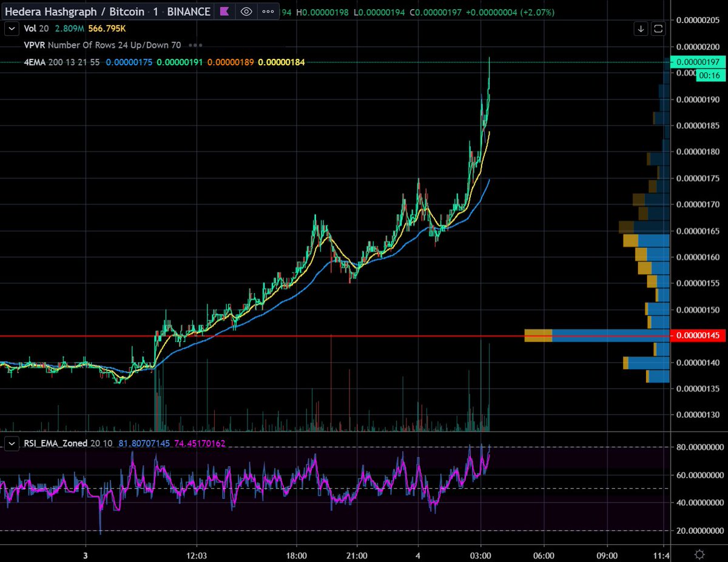Click the purple flag symbol marker
Screen dimensions: 728x562
coord(224,11)
